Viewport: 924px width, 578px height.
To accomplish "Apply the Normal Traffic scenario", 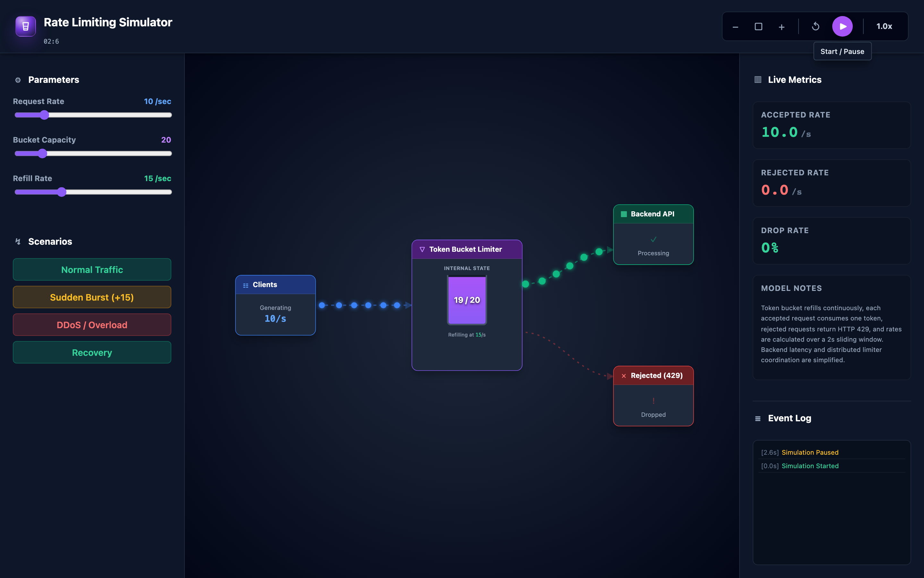I will (x=92, y=269).
